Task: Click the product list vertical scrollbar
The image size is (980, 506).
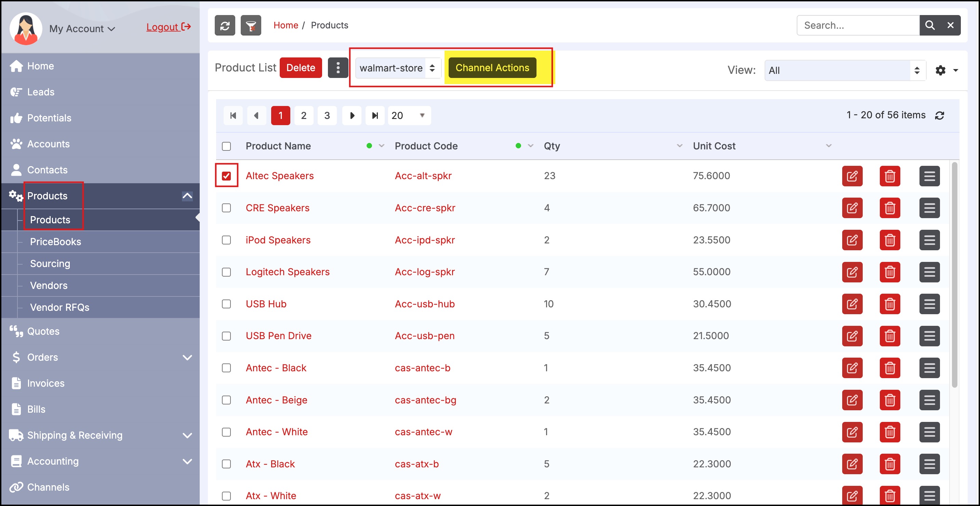Action: pyautogui.click(x=954, y=275)
